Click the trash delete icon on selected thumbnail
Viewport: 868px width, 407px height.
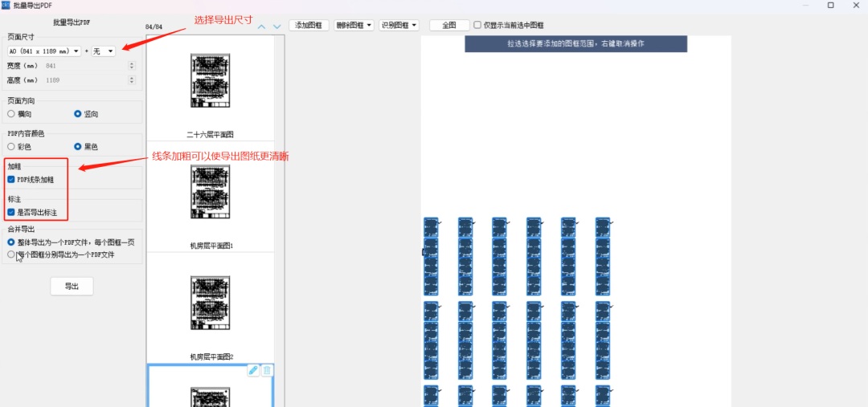(x=267, y=371)
